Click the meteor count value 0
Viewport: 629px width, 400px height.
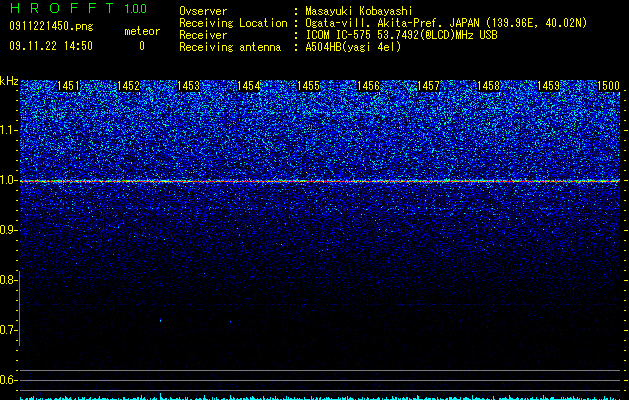point(142,46)
